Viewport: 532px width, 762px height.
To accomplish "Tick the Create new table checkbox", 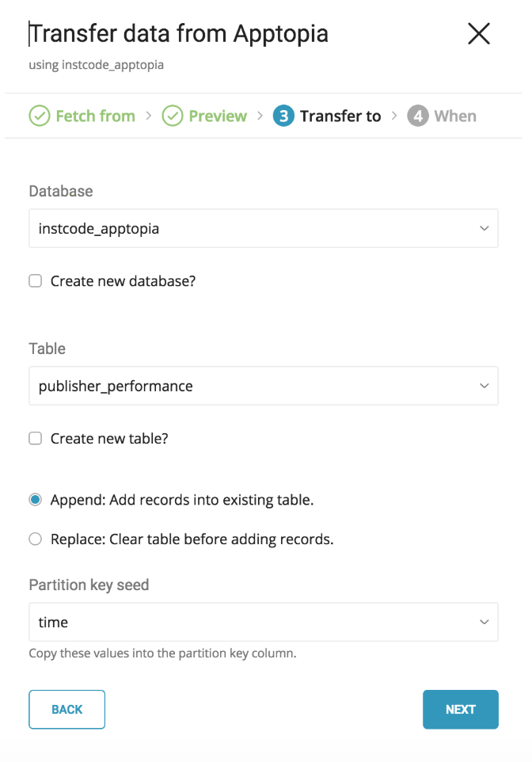I will coord(36,439).
